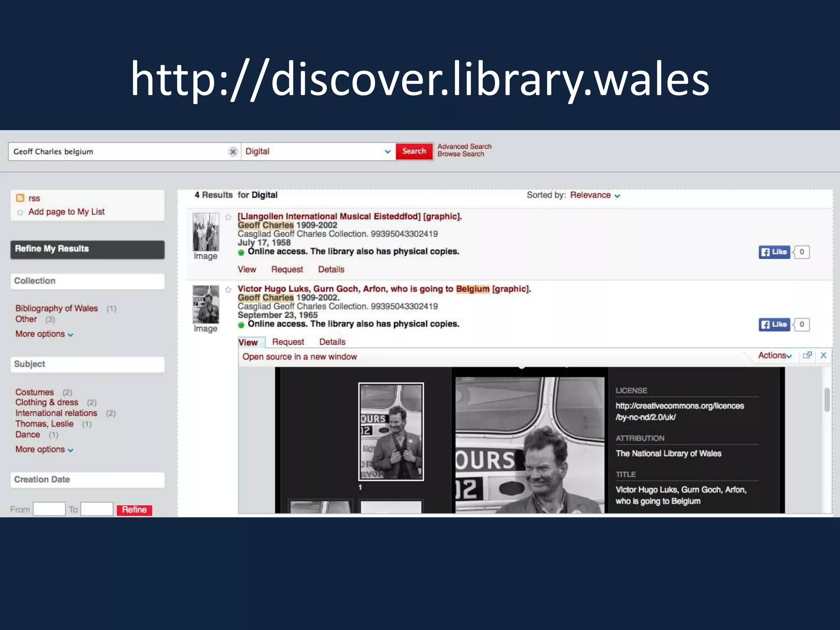Open Llangollen International Musical Eisteddfod title link
Image resolution: width=840 pixels, height=630 pixels.
click(x=350, y=216)
